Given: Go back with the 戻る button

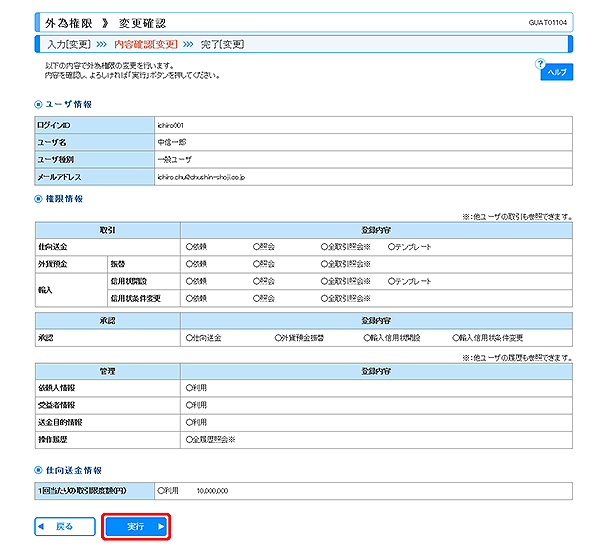Looking at the screenshot, I should click(65, 526).
